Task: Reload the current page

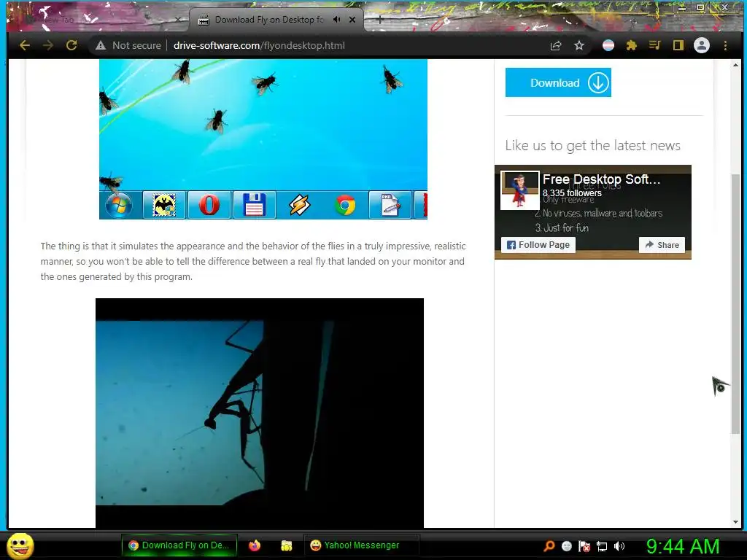Action: (x=71, y=45)
